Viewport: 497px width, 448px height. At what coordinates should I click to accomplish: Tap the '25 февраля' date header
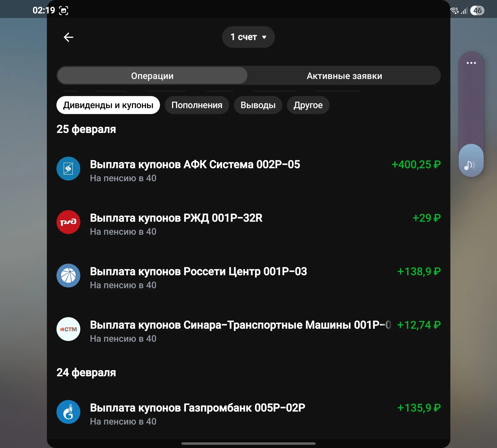pos(86,129)
